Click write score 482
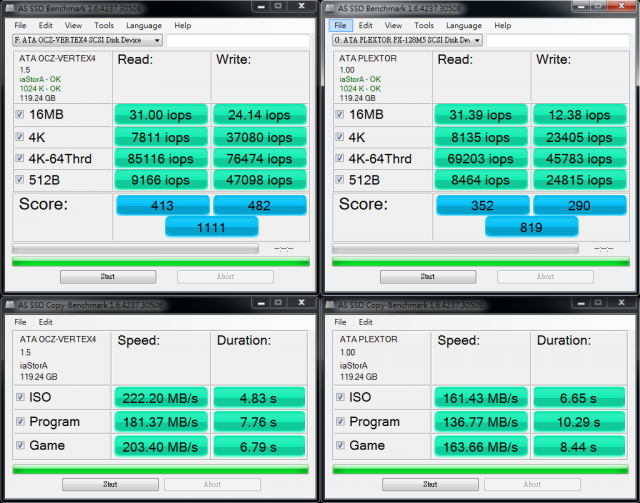Image resolution: width=640 pixels, height=503 pixels. (x=260, y=205)
